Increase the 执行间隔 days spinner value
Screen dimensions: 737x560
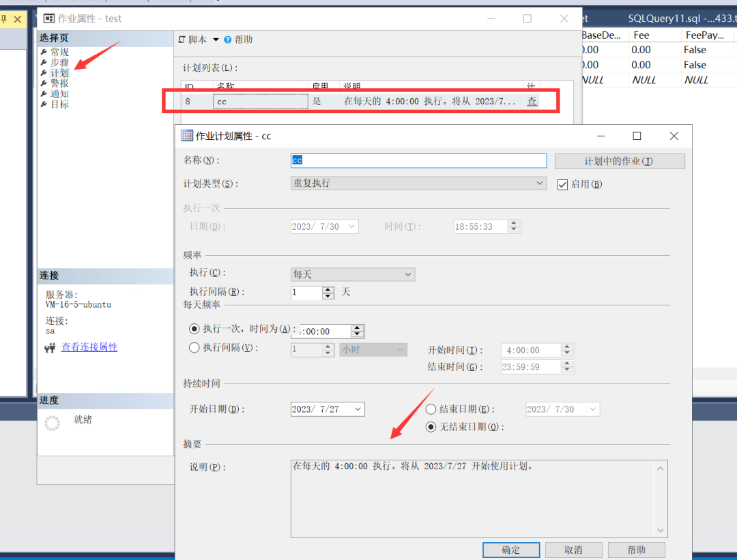[x=328, y=289]
